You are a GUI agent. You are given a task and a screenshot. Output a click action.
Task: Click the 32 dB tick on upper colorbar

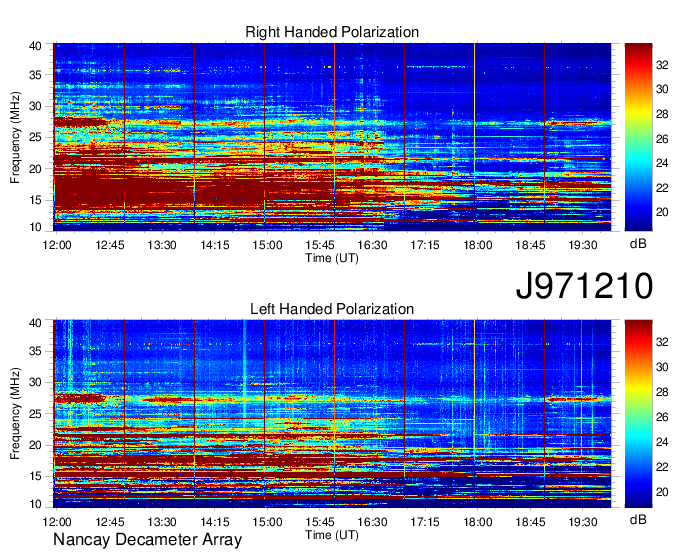(662, 65)
